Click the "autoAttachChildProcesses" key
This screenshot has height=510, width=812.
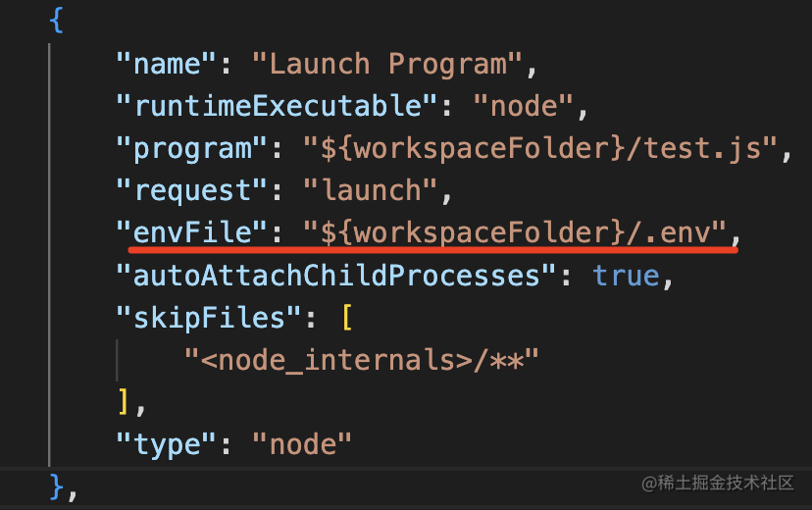pos(329,276)
